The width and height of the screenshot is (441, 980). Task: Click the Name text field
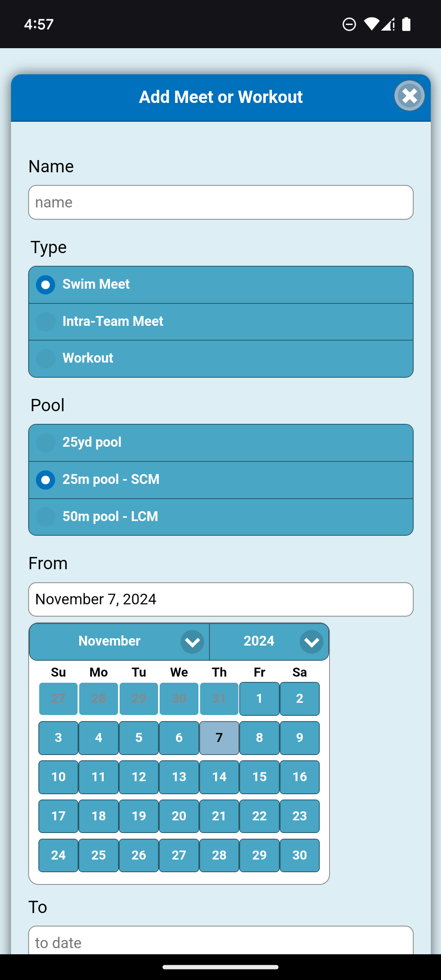point(220,203)
